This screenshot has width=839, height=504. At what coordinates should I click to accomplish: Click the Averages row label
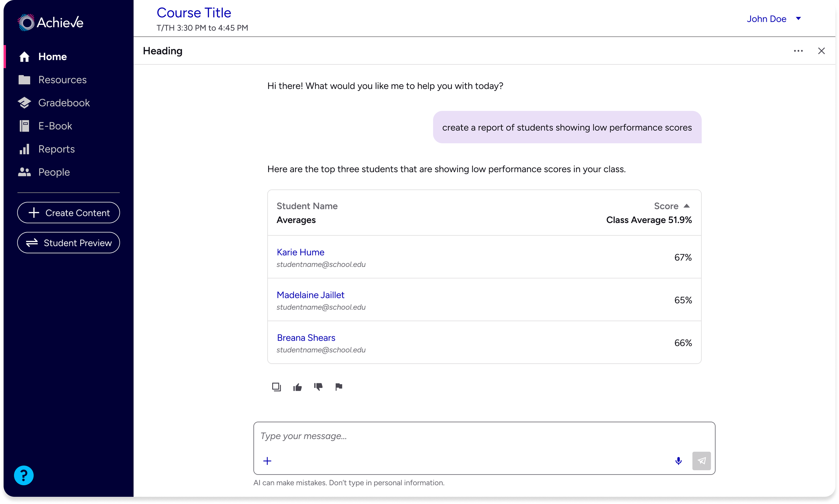(x=296, y=220)
